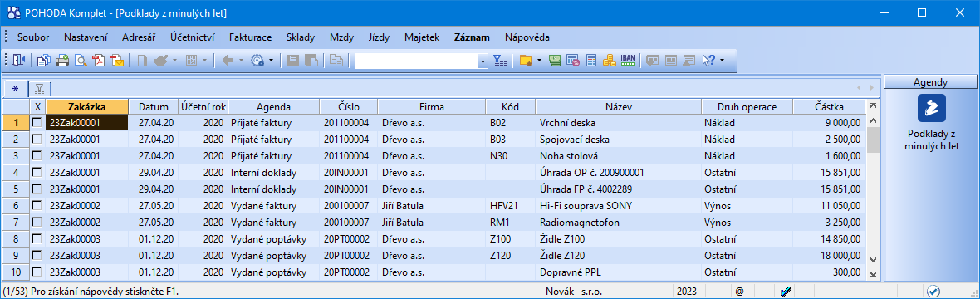Tick the X checkbox in row 10
980x299 pixels.
pos(37,272)
